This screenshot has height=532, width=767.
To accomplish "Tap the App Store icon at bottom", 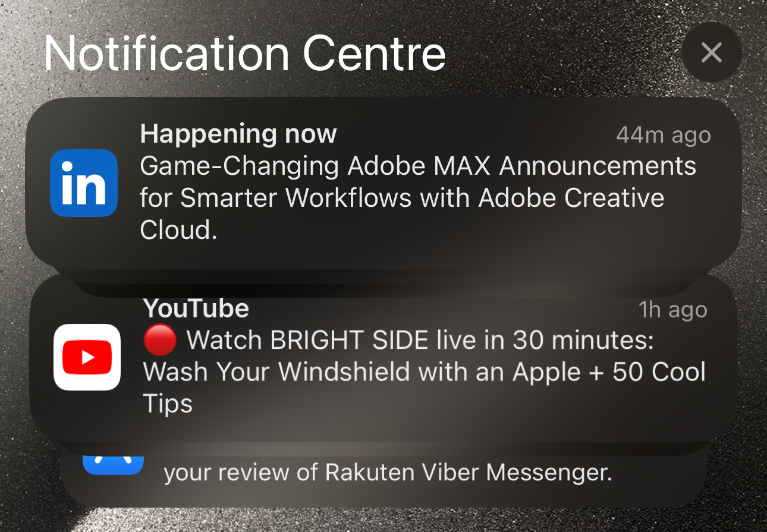I will [114, 465].
